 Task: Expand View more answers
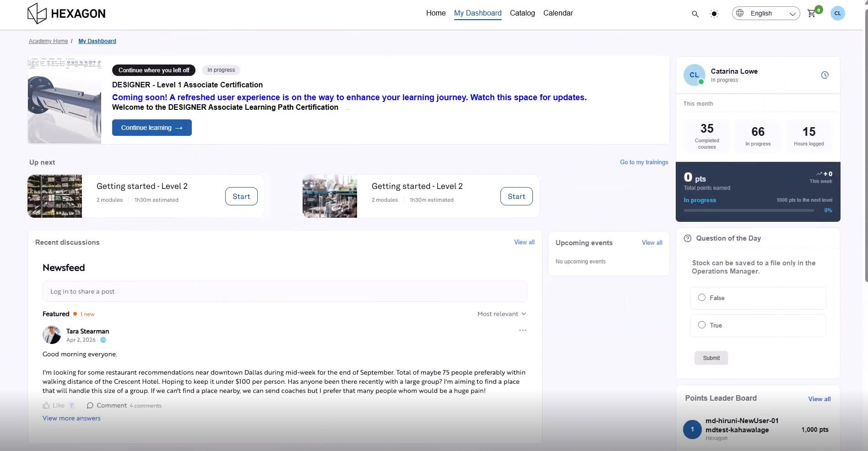pos(71,418)
